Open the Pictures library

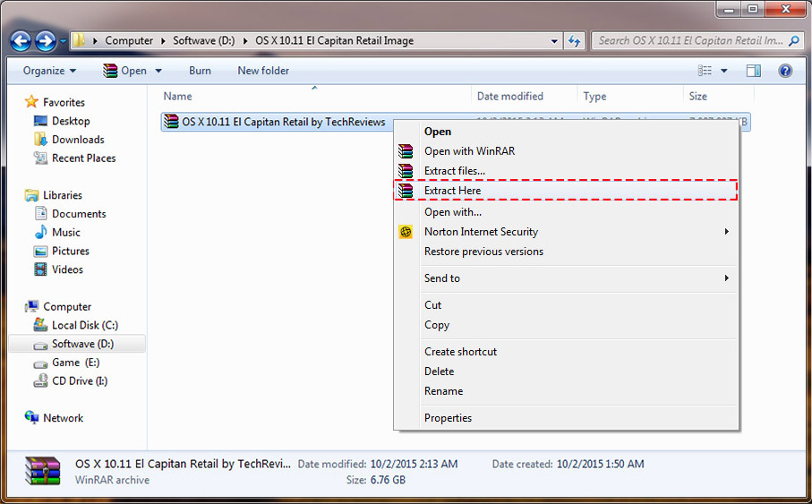point(71,251)
